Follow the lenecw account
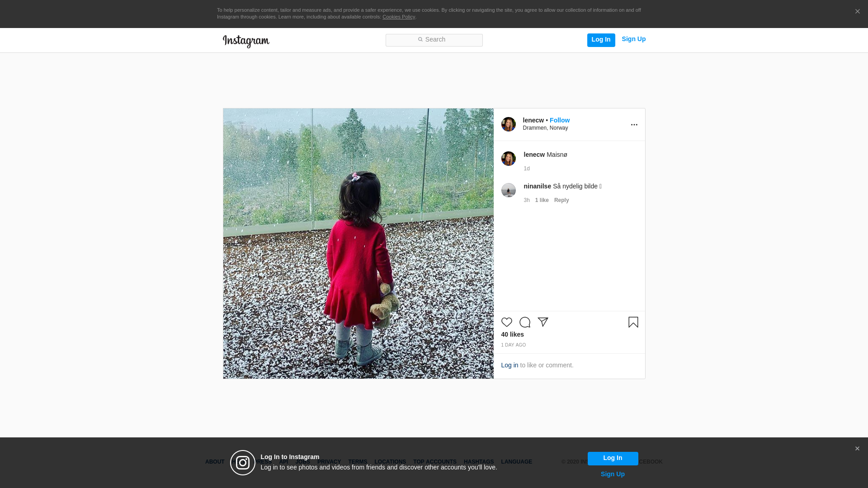Viewport: 868px width, 488px height. tap(559, 120)
